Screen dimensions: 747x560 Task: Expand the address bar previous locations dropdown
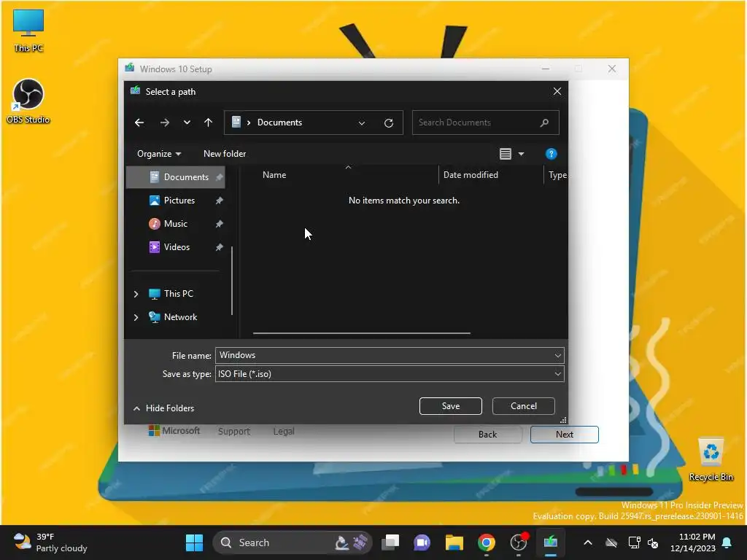(x=362, y=122)
